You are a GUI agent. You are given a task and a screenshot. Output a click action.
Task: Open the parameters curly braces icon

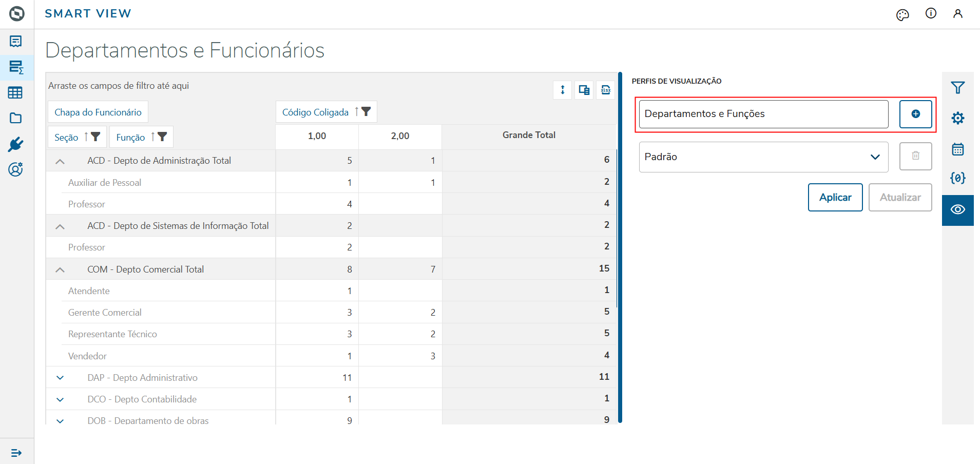[957, 178]
